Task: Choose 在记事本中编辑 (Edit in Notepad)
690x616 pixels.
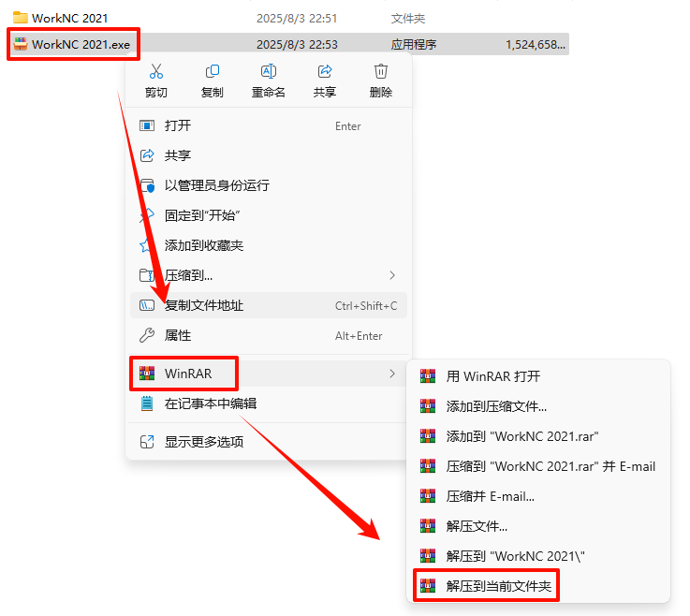Action: (x=269, y=403)
